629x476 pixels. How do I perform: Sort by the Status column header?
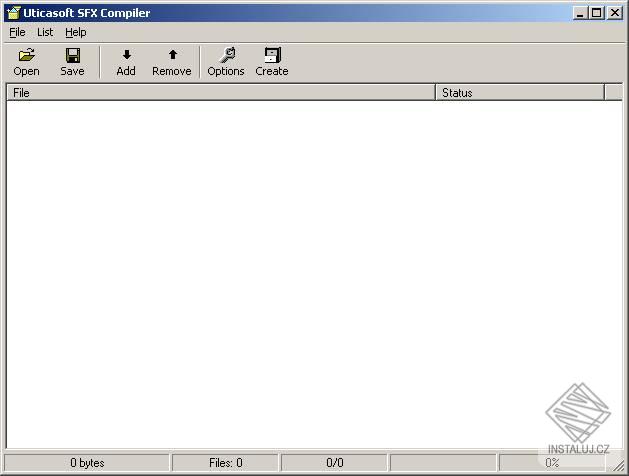(520, 93)
